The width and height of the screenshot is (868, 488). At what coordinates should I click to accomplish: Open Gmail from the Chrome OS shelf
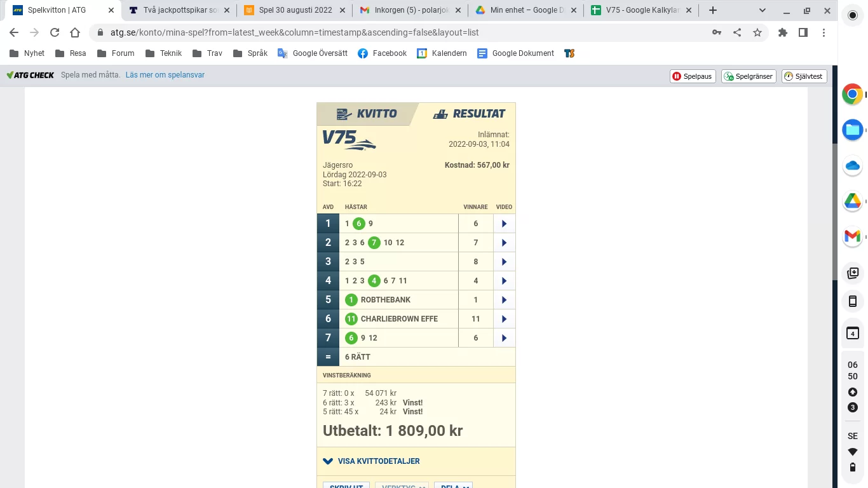pos(852,237)
